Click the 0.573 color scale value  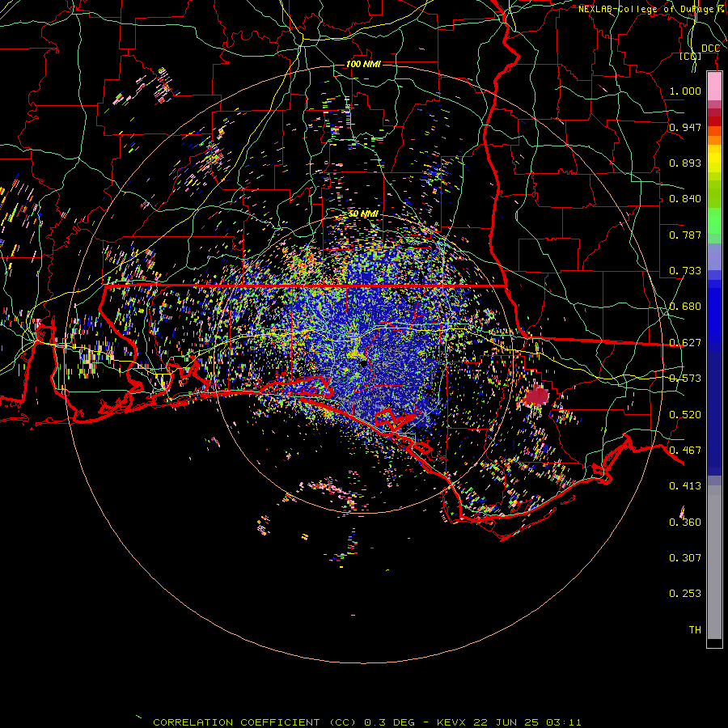(685, 379)
